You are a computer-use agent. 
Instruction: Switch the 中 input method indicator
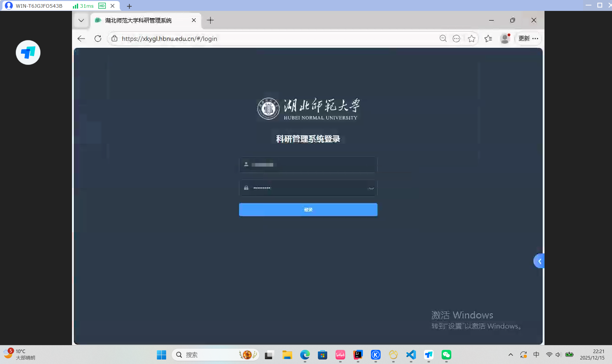[x=536, y=355]
